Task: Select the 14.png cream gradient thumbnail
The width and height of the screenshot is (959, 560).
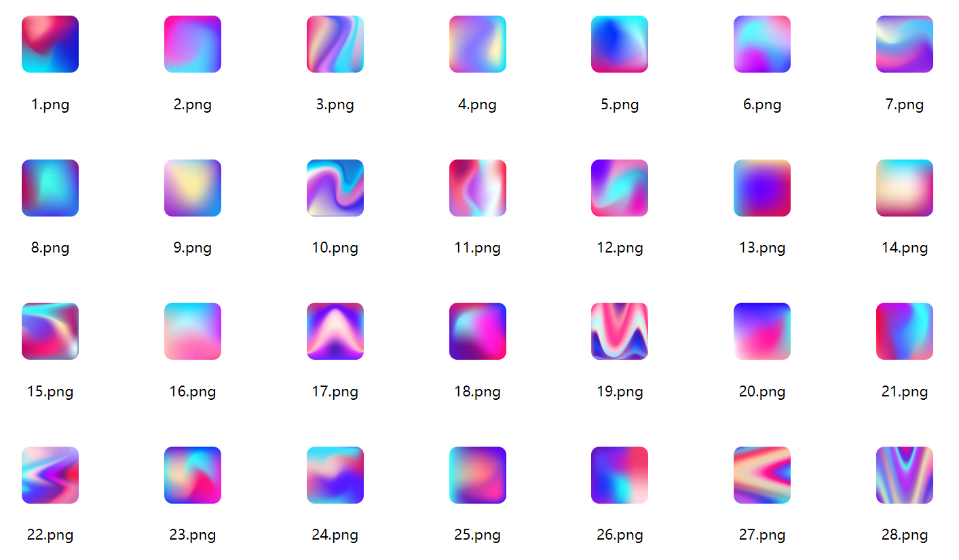Action: click(905, 188)
